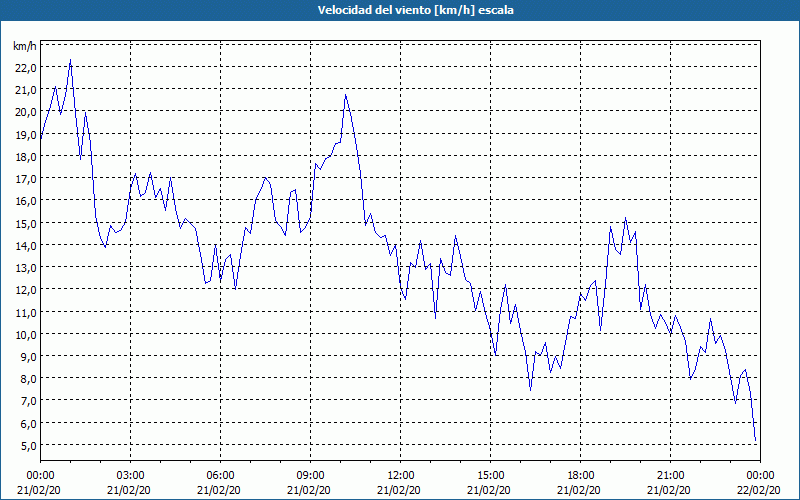Select the 12,0 y-axis label
800x500 pixels.
pyautogui.click(x=27, y=290)
